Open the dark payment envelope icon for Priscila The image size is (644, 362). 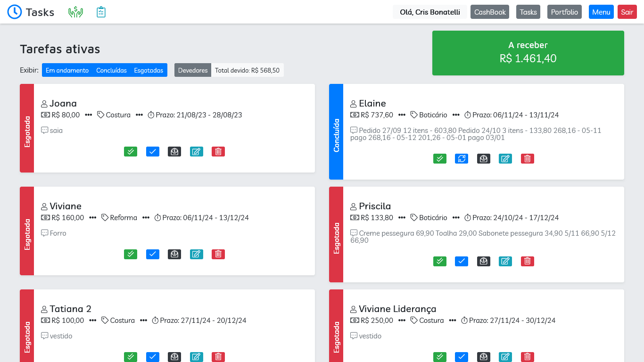click(x=483, y=261)
